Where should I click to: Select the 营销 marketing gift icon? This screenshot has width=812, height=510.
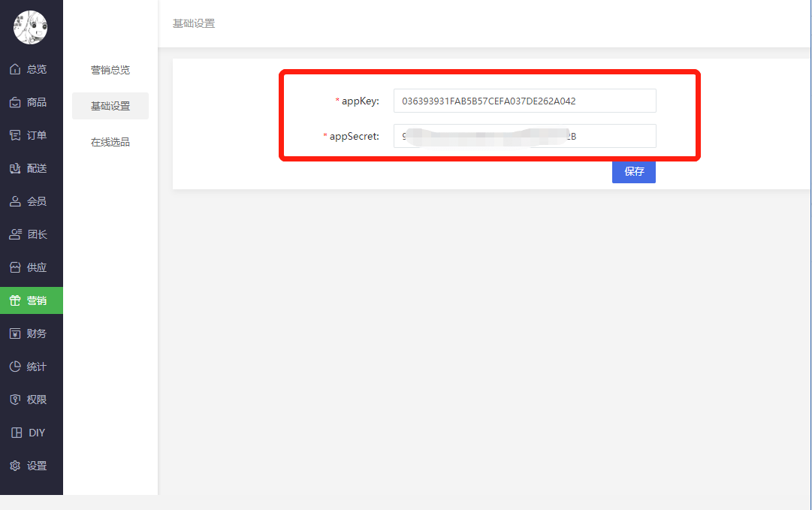[x=15, y=300]
